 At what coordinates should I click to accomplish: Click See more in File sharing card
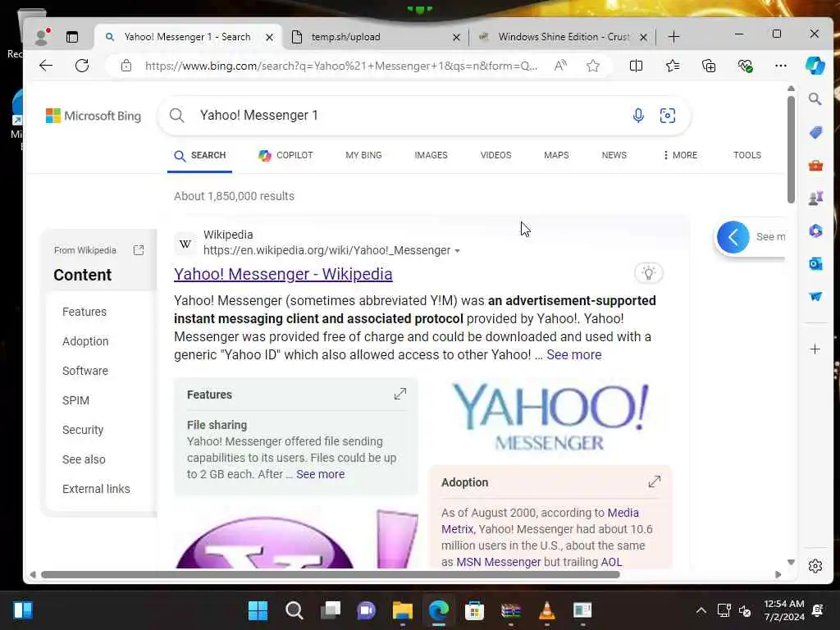pos(321,474)
